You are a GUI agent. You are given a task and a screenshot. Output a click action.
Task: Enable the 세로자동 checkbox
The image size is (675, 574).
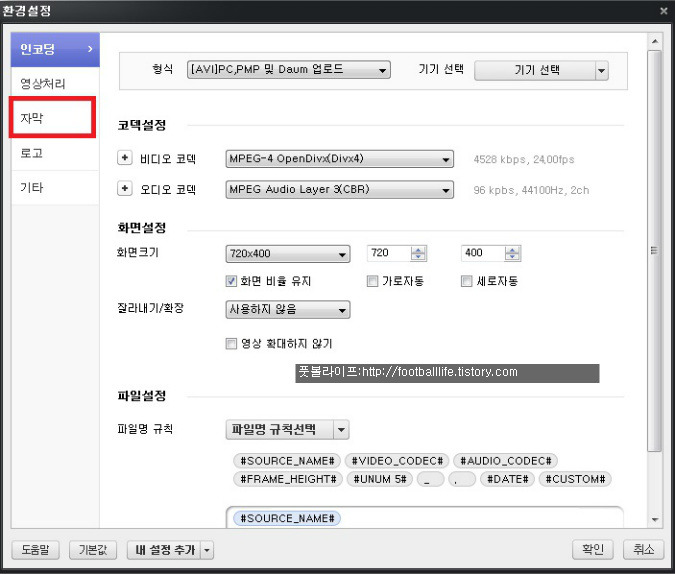click(x=466, y=281)
